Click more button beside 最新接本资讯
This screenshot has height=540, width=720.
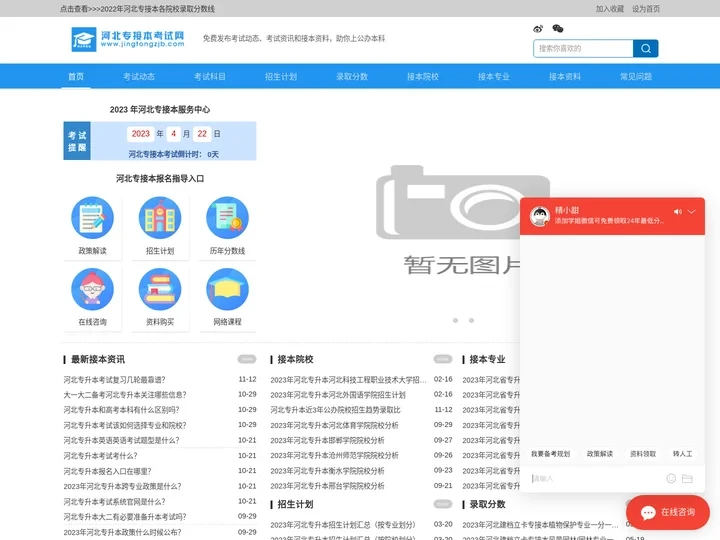[247, 359]
